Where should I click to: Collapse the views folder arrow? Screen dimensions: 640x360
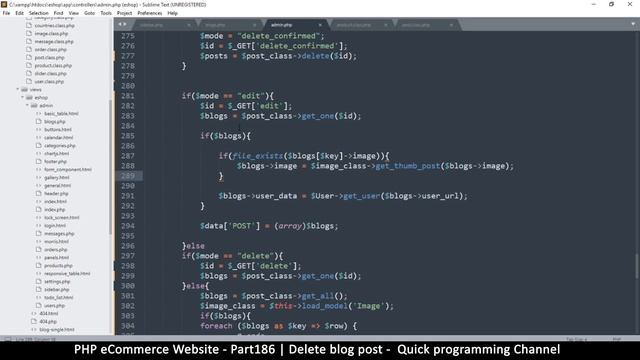point(18,89)
